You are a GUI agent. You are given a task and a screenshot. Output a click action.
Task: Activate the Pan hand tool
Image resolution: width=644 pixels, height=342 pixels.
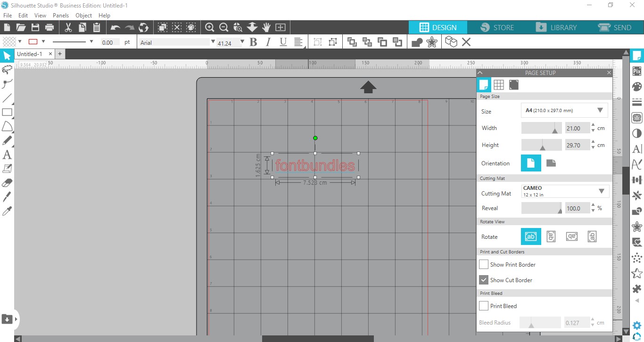coord(266,27)
